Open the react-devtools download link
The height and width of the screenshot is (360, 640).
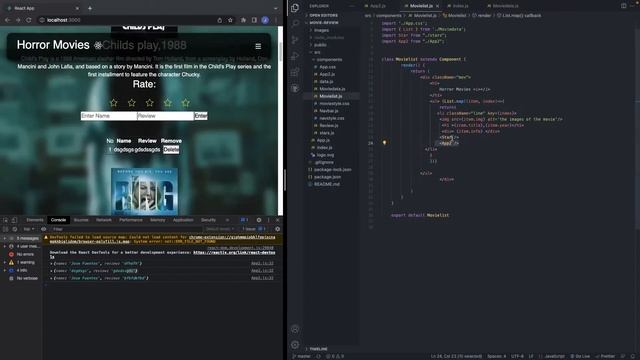(x=234, y=253)
